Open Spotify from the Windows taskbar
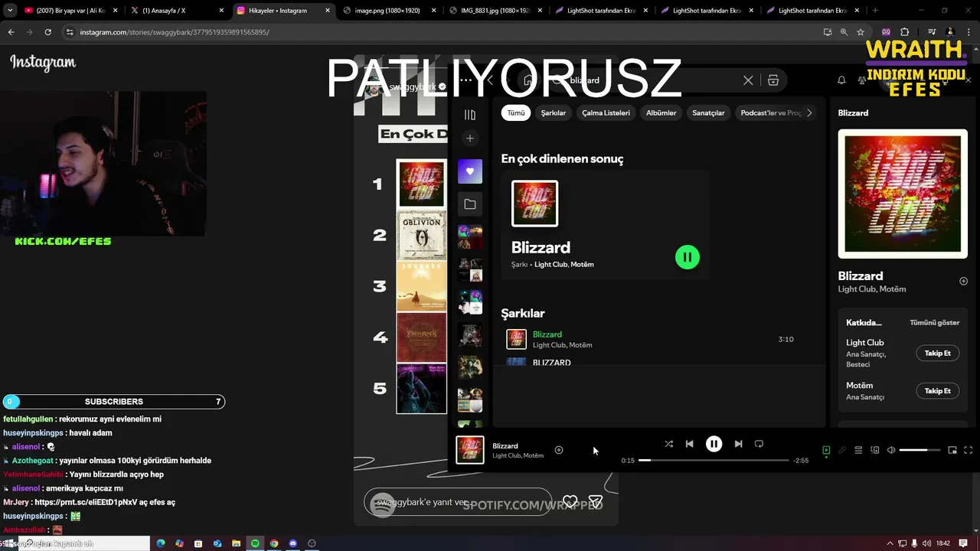 (x=255, y=543)
